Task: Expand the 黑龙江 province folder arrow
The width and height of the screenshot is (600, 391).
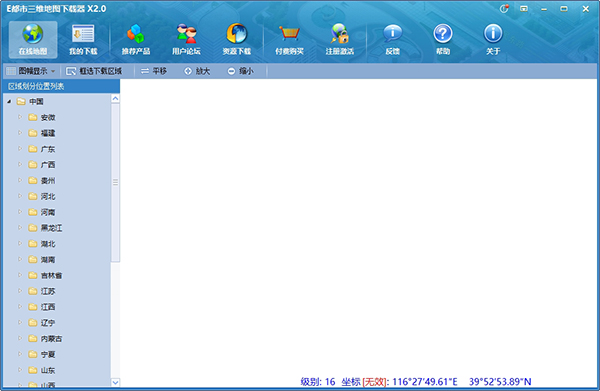Action: (20, 228)
